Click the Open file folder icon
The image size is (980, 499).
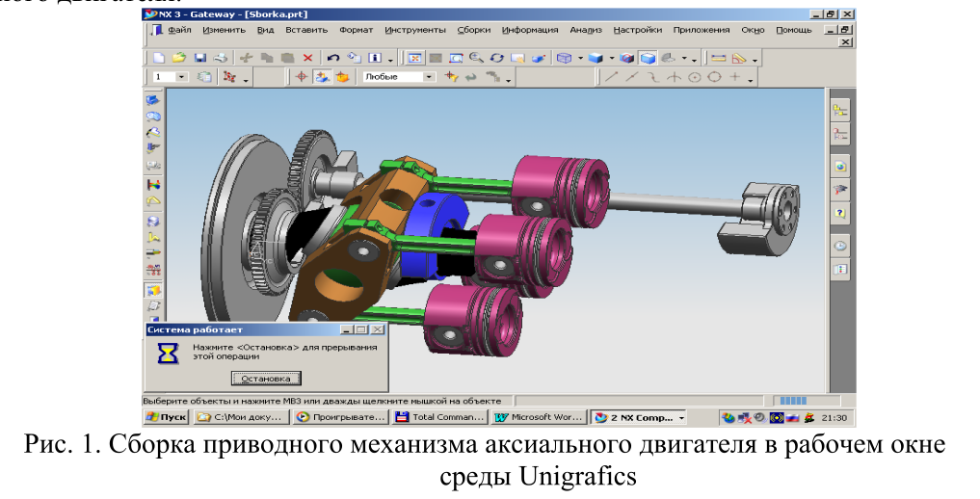click(178, 58)
